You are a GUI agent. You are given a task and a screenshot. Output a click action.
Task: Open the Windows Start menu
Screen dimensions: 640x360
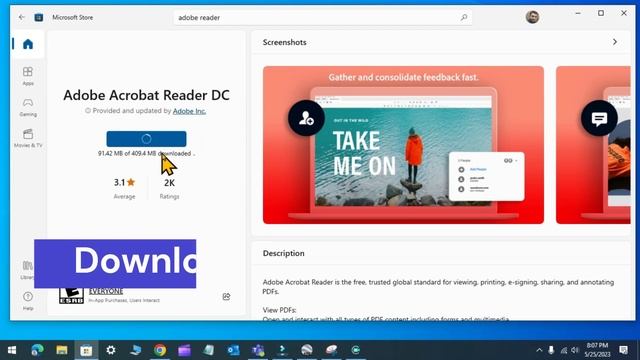click(12, 350)
